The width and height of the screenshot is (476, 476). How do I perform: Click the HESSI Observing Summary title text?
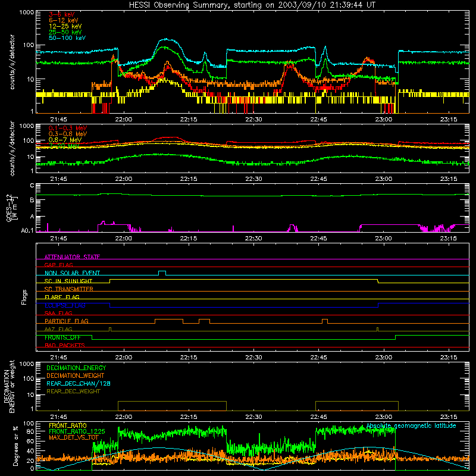pos(252,5)
